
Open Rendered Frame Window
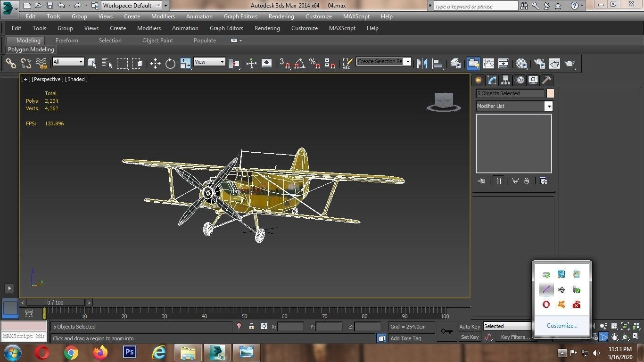pos(554,63)
